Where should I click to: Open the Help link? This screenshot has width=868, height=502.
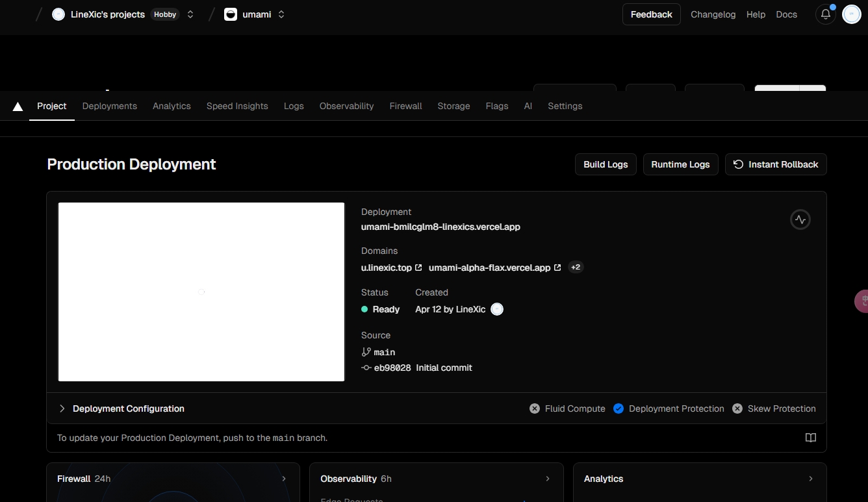(x=756, y=14)
